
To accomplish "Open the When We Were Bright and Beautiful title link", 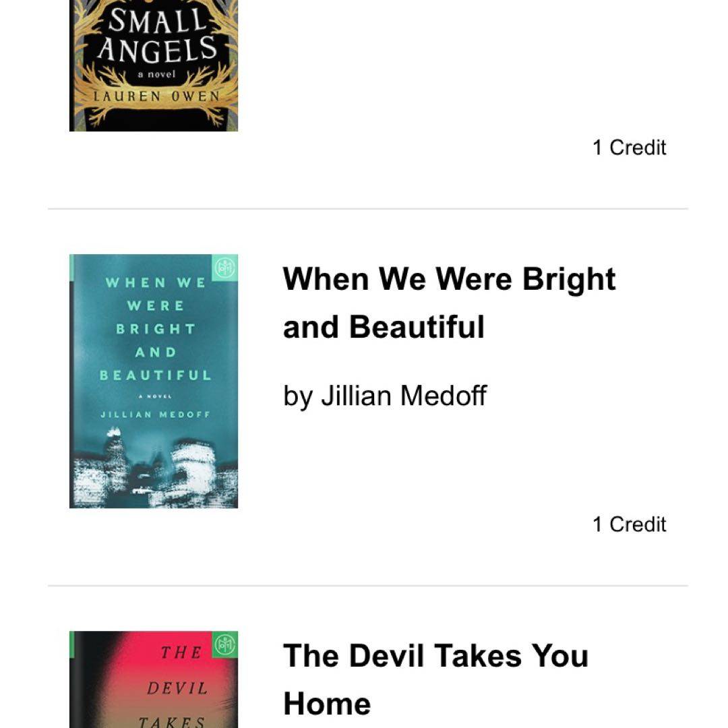I will point(449,303).
